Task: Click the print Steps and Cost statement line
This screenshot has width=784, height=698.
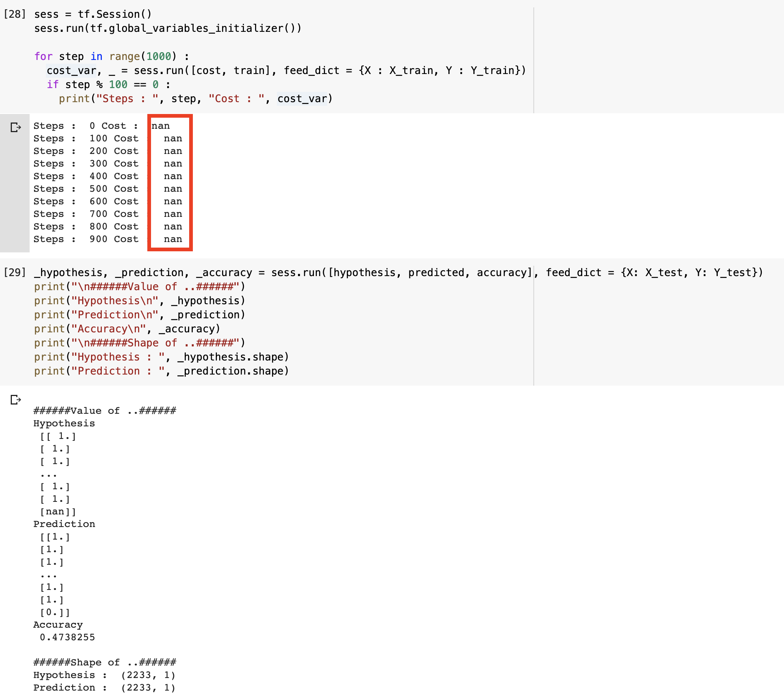Action: pyautogui.click(x=195, y=99)
